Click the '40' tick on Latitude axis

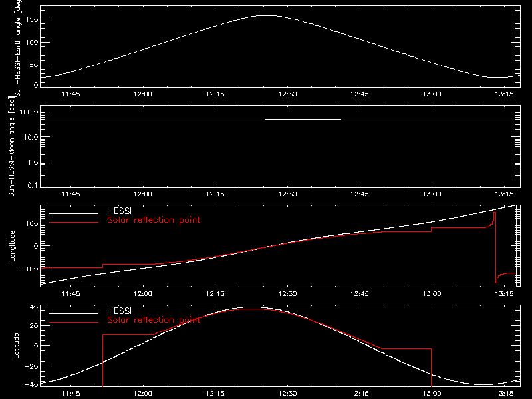click(x=34, y=307)
